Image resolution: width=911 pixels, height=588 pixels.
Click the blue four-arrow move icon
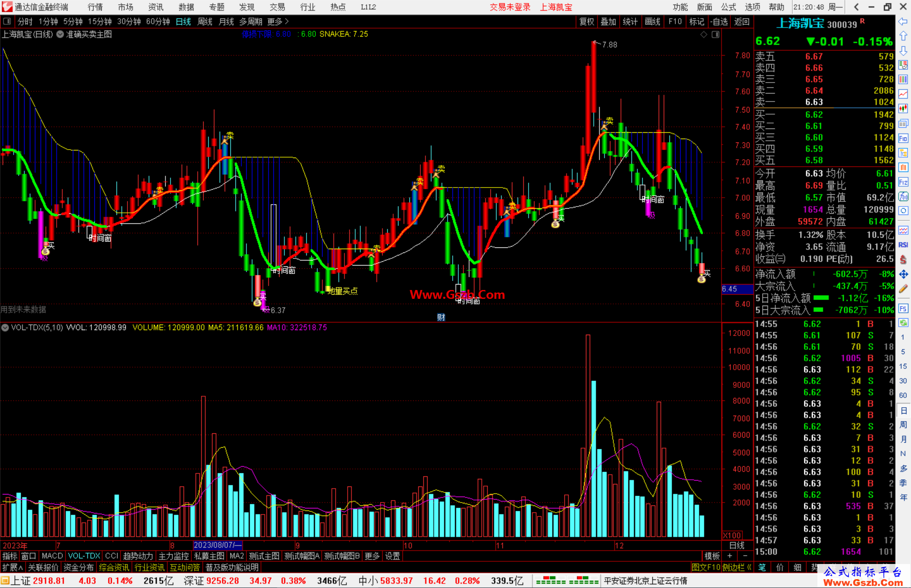coord(903,274)
